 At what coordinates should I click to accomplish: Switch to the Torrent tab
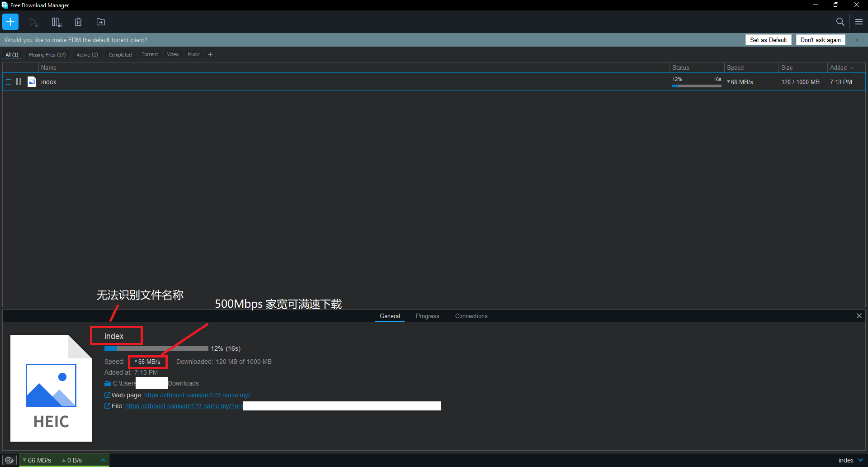point(150,54)
